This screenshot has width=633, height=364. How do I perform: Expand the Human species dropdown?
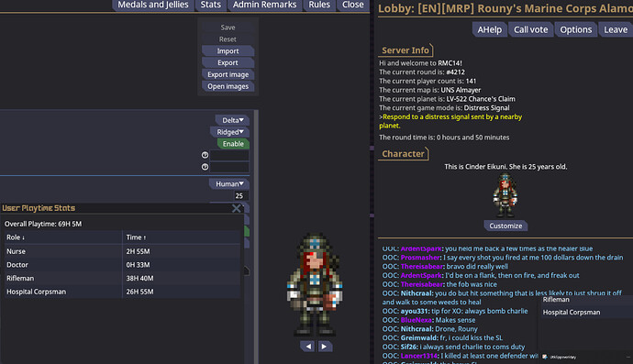(229, 184)
